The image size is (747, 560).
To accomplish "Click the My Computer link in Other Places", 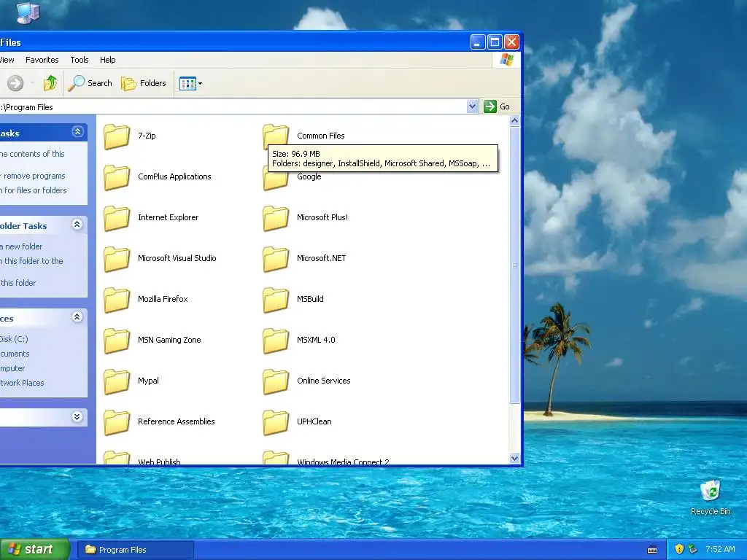I will pos(12,368).
